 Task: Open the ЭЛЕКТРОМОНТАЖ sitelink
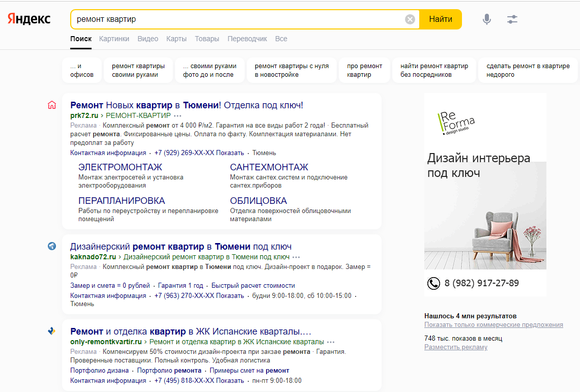pyautogui.click(x=120, y=167)
